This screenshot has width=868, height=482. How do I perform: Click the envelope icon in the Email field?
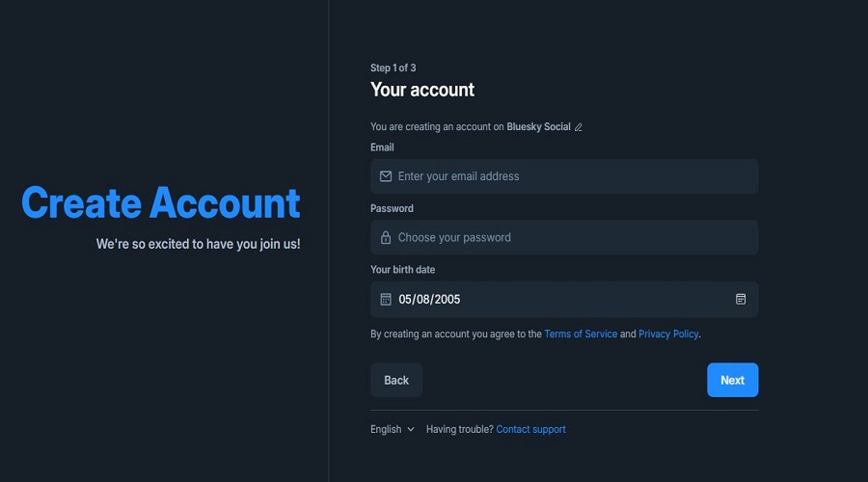coord(386,176)
